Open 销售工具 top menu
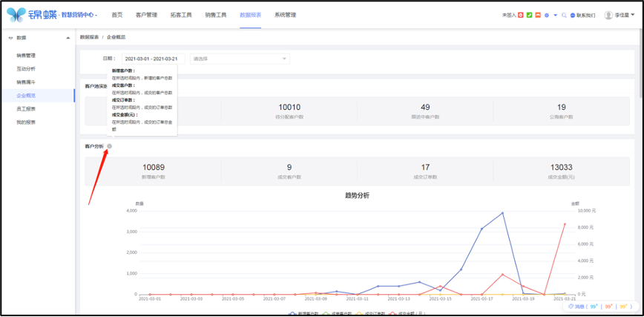The width and height of the screenshot is (644, 317). coord(216,15)
